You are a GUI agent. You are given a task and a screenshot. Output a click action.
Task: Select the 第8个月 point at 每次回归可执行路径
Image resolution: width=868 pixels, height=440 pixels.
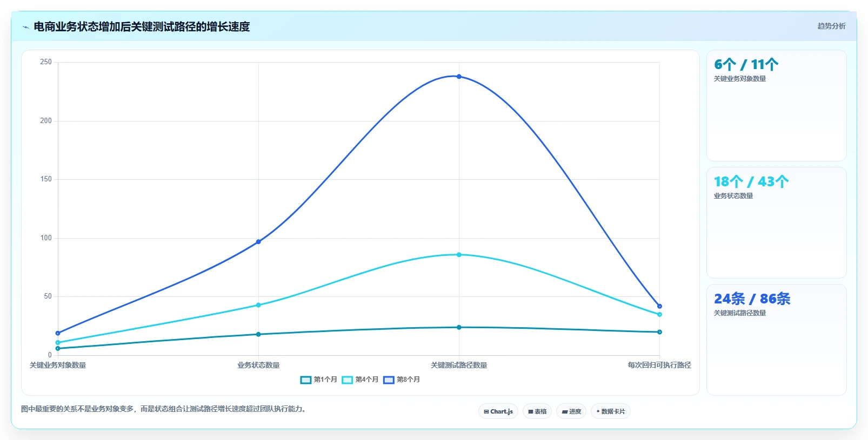pos(659,306)
